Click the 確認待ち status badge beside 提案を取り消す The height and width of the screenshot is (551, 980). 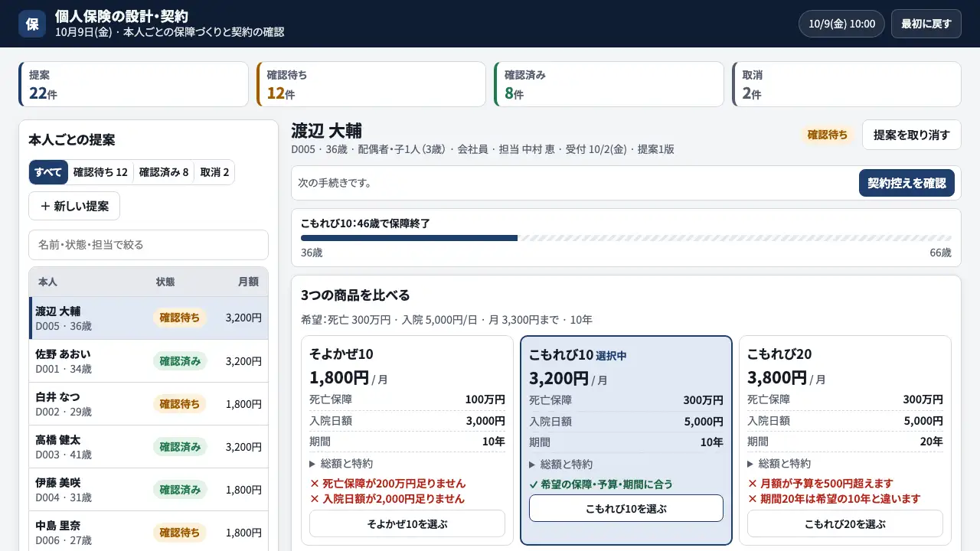coord(828,135)
